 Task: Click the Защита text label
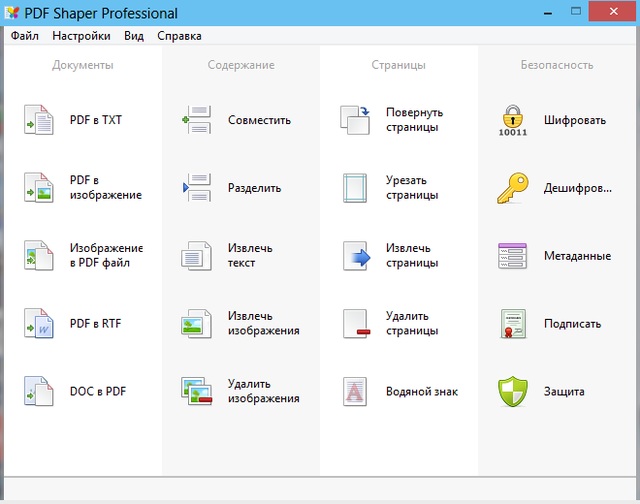point(564,391)
